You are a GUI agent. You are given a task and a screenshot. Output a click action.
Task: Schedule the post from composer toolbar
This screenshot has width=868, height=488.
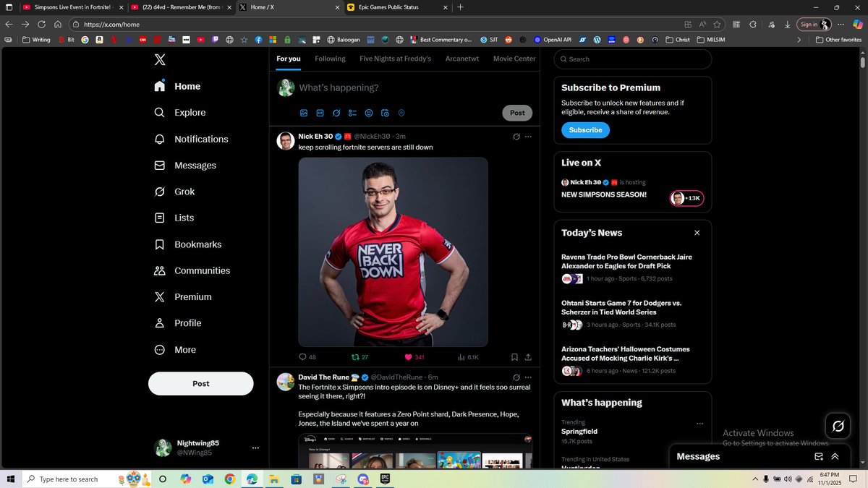pyautogui.click(x=385, y=113)
